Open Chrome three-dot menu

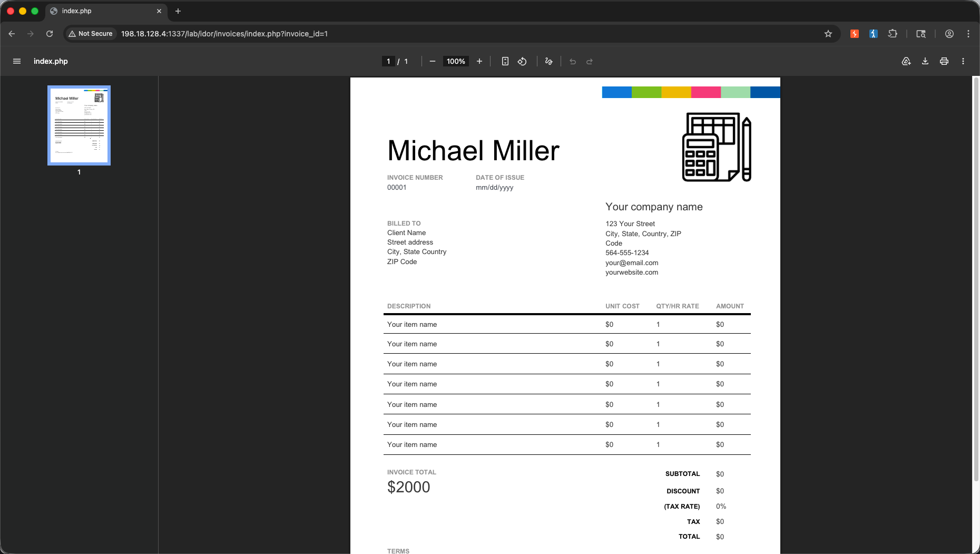968,34
